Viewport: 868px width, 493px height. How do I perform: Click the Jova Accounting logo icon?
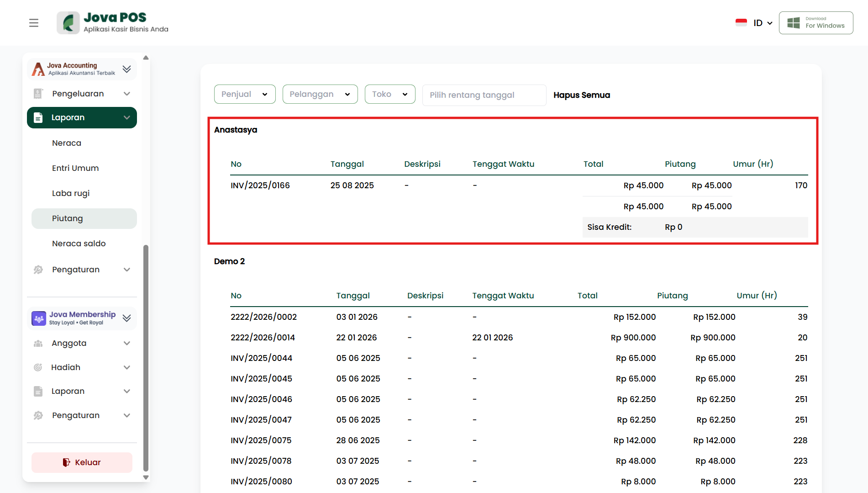point(38,69)
